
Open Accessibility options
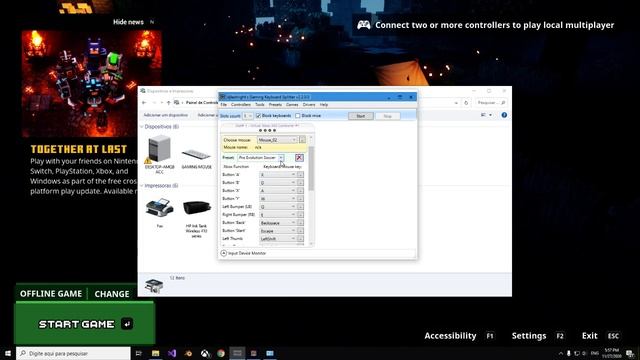coord(450,336)
